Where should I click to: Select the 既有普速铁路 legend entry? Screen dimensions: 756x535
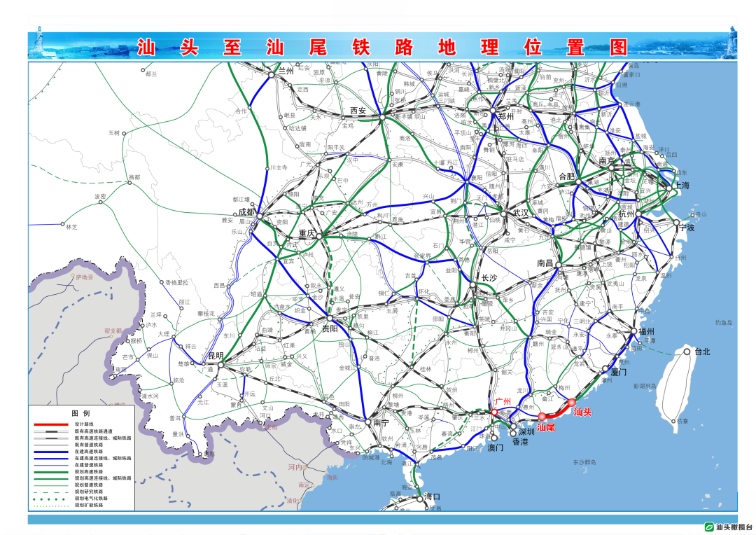(89, 445)
